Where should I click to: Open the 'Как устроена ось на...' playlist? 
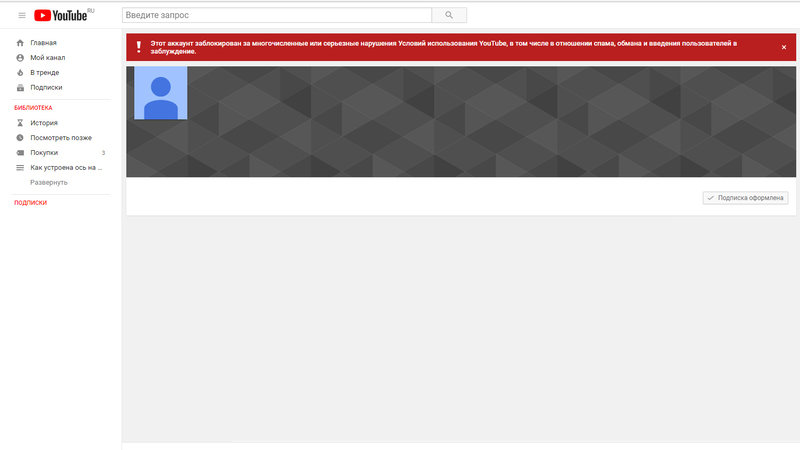[x=66, y=168]
